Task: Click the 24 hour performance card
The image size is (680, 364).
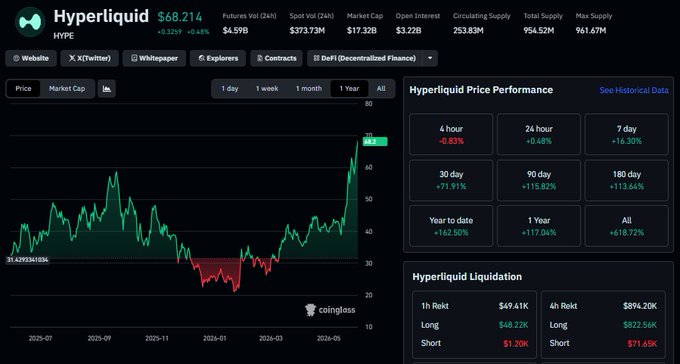Action: click(x=539, y=134)
